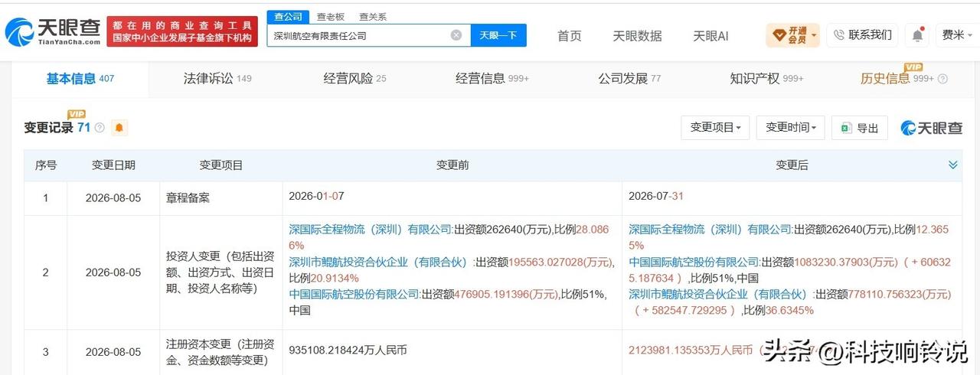This screenshot has width=980, height=375.
Task: Click the 变更记录 section title
Action: [49, 128]
